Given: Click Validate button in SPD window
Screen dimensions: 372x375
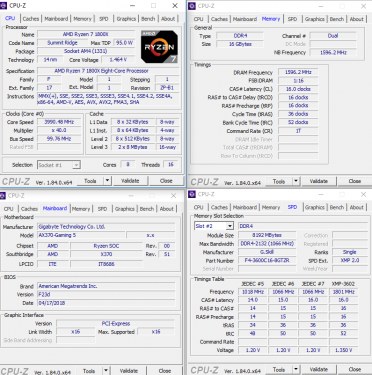Looking at the screenshot, I should [x=319, y=369].
